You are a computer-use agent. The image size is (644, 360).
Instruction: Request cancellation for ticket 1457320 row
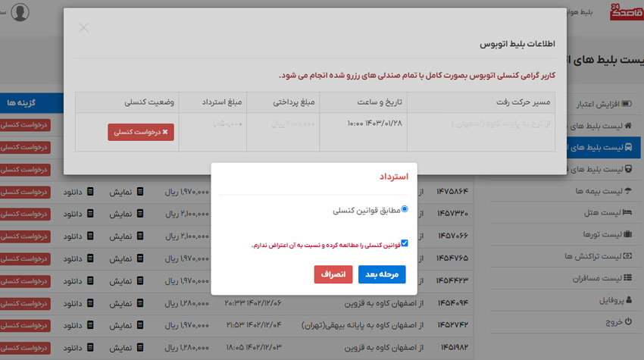point(25,214)
